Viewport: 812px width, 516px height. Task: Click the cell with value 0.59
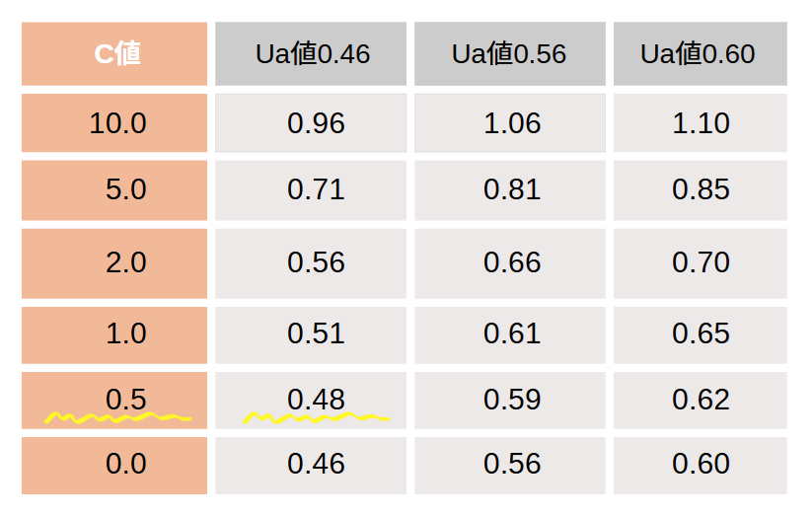tap(512, 400)
